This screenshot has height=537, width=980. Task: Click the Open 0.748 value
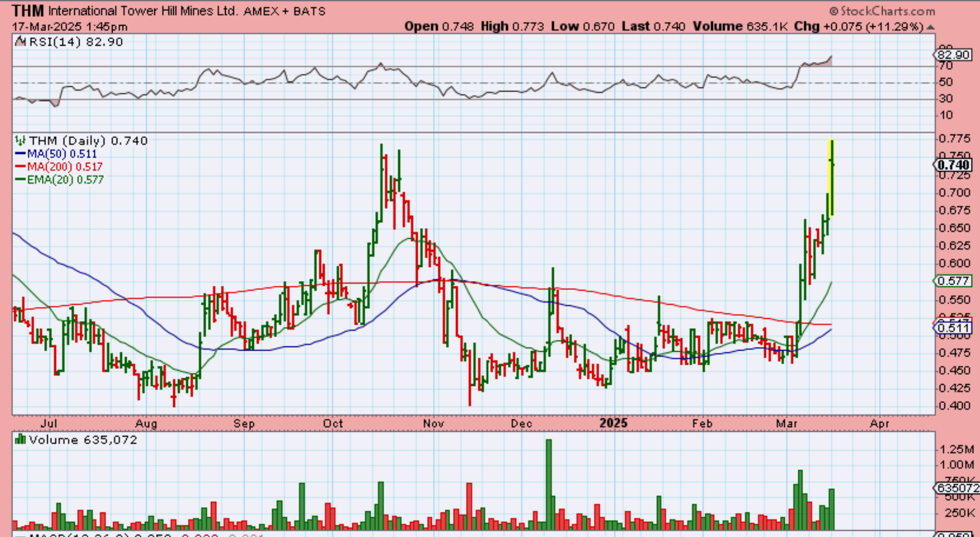(x=439, y=26)
